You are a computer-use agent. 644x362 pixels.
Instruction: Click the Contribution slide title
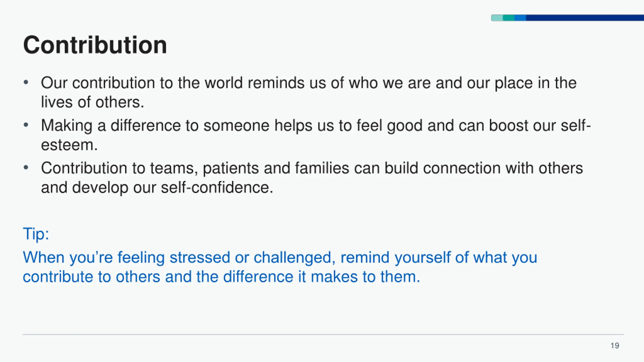point(95,45)
